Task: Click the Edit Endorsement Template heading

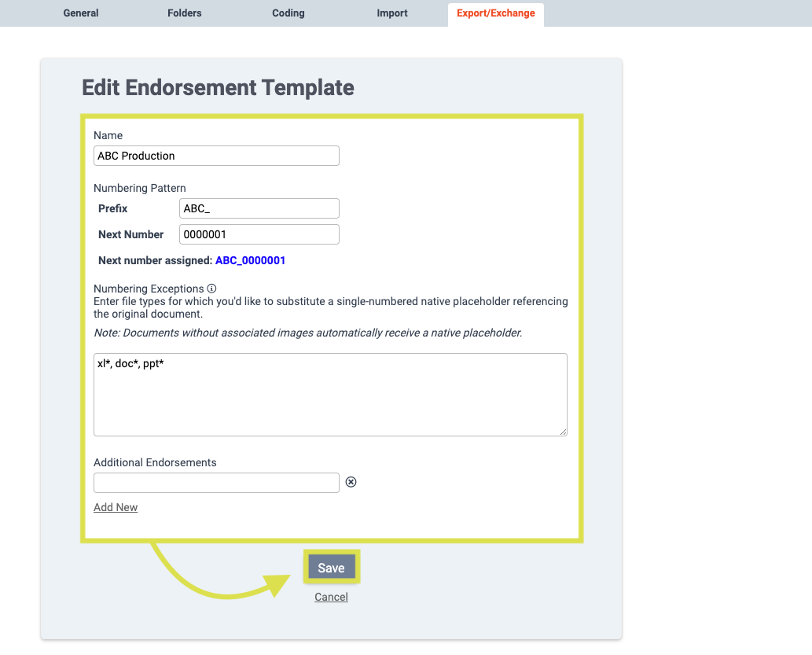Action: tap(218, 87)
